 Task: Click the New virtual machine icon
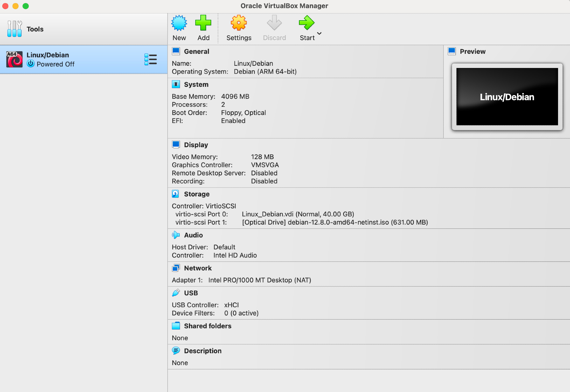[179, 23]
